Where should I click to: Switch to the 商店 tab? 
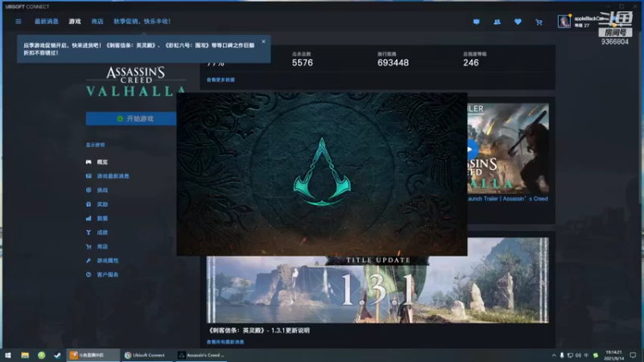tap(97, 22)
